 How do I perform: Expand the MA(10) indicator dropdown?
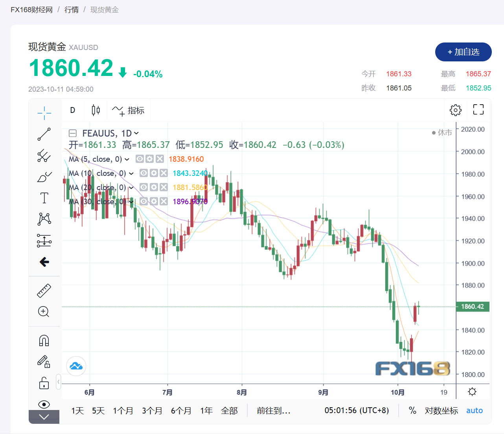pyautogui.click(x=131, y=173)
